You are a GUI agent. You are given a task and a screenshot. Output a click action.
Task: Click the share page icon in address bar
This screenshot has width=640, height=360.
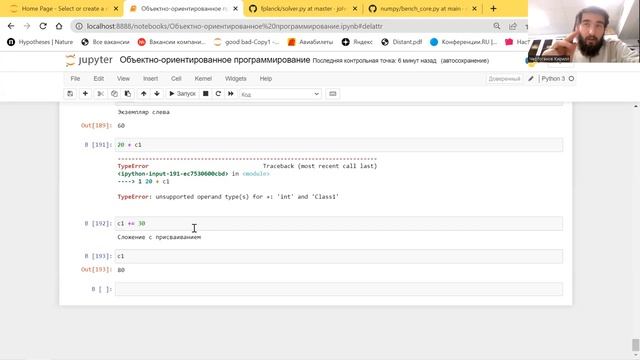[513, 26]
